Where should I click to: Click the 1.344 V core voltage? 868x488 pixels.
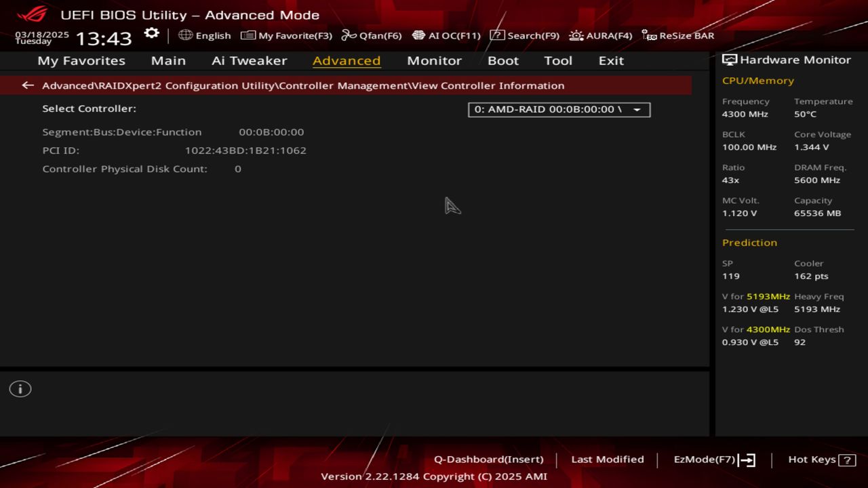812,147
